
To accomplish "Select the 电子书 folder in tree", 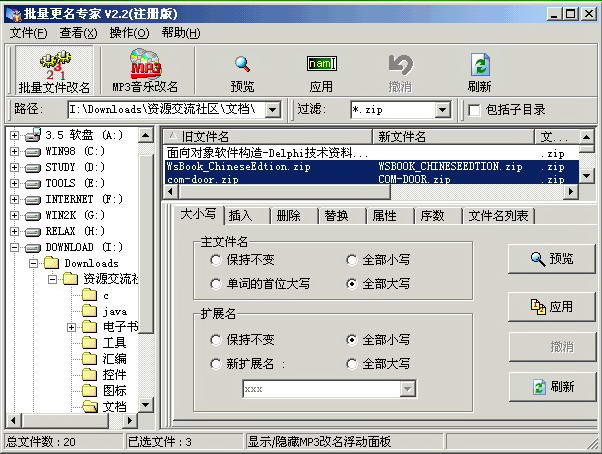I will pos(119,327).
